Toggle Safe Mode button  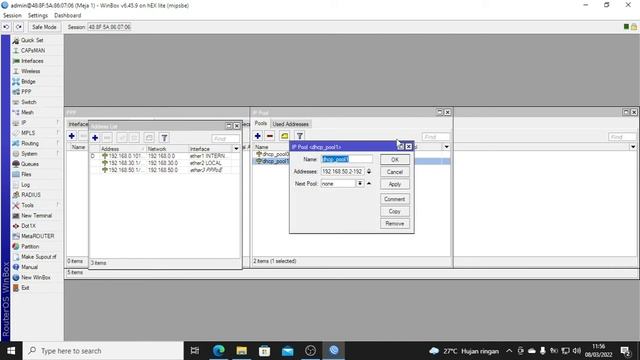point(44,27)
